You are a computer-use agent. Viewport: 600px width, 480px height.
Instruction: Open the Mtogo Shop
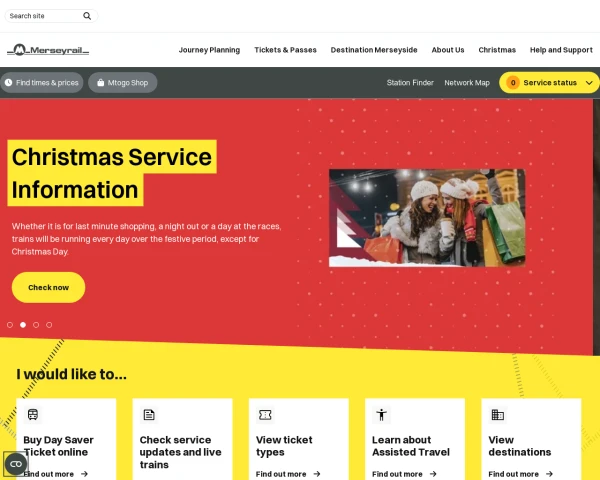point(122,83)
